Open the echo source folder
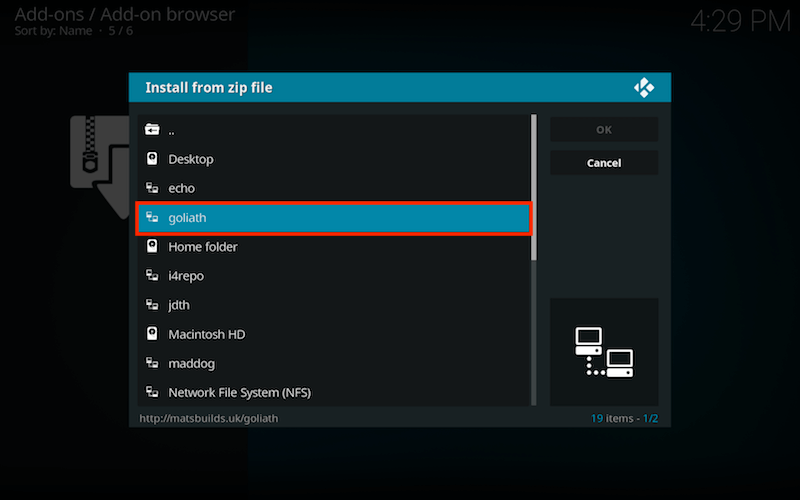This screenshot has width=800, height=500. coord(334,188)
